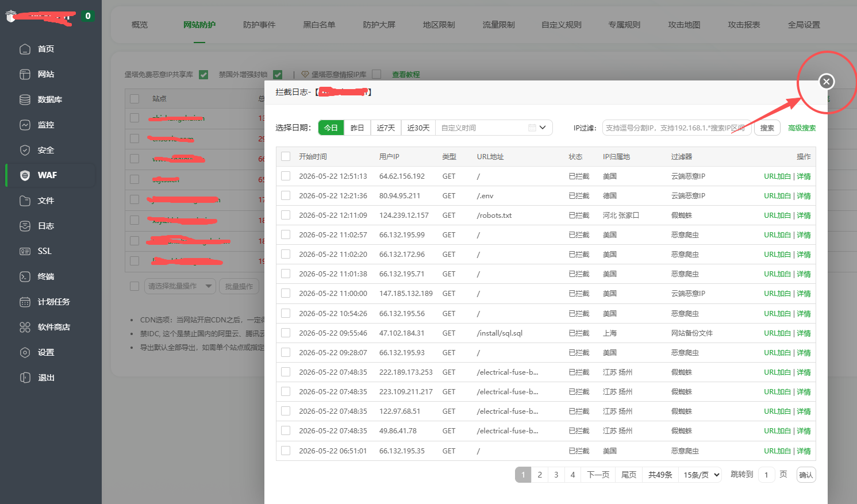The image size is (857, 504).
Task: Close the 拦截日志 dialog with X icon
Action: [827, 82]
